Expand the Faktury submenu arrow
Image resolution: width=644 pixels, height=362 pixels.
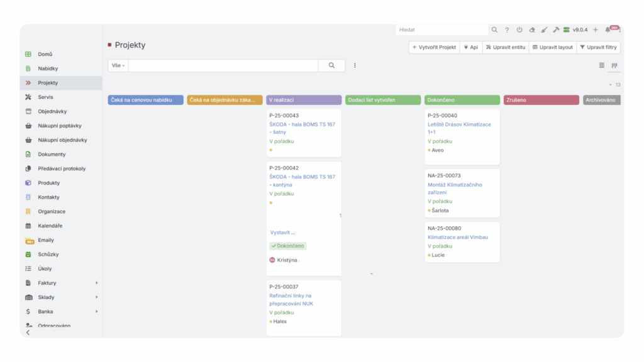(x=96, y=283)
